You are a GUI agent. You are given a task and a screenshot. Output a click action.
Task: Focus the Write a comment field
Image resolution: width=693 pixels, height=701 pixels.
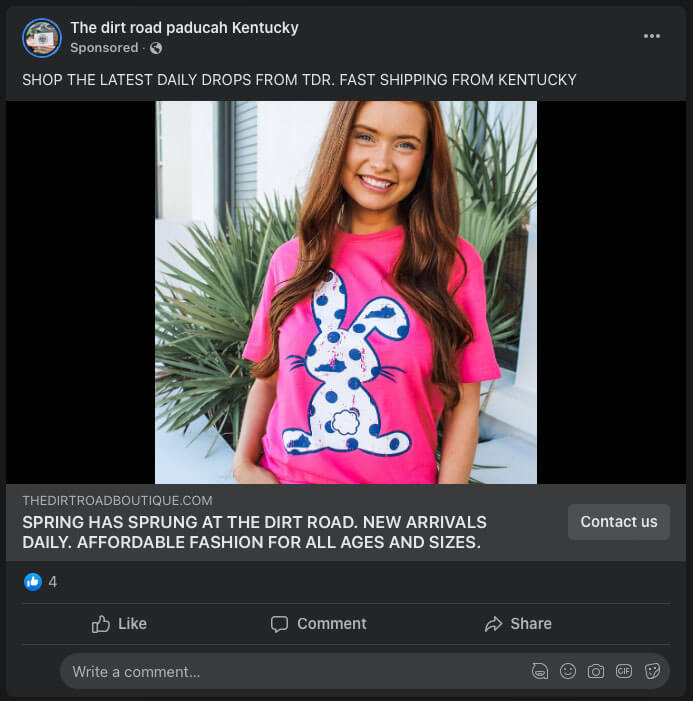(290, 672)
